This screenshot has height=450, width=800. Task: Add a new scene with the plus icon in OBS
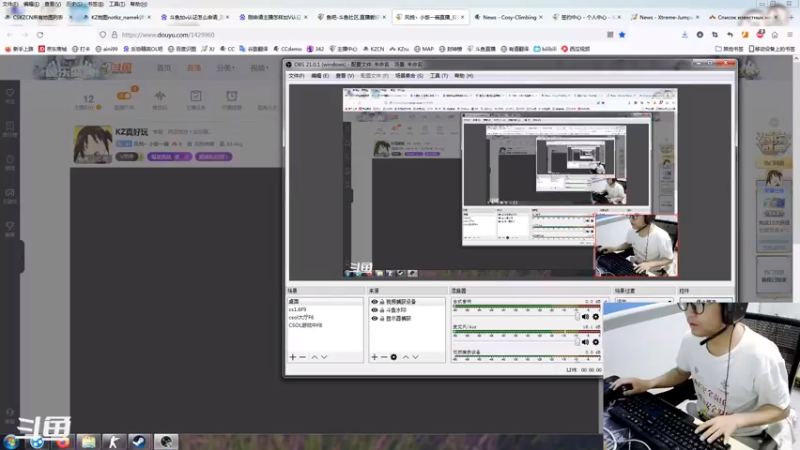pos(293,357)
